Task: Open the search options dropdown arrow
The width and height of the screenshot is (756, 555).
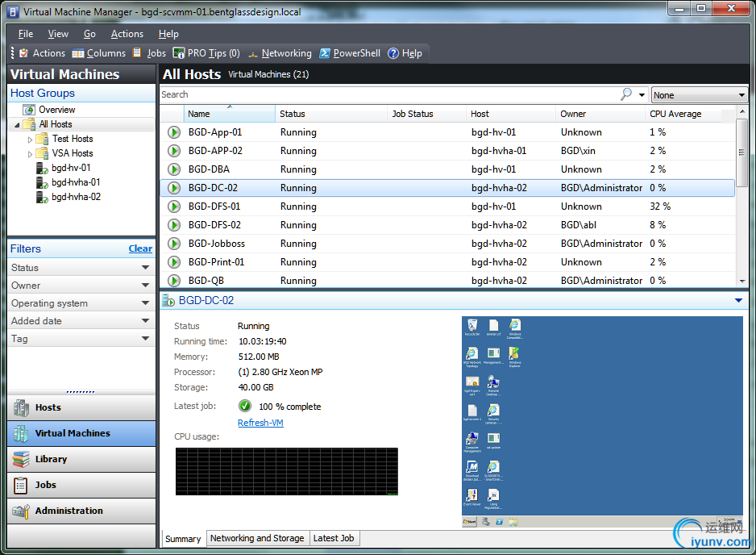Action: [x=642, y=95]
